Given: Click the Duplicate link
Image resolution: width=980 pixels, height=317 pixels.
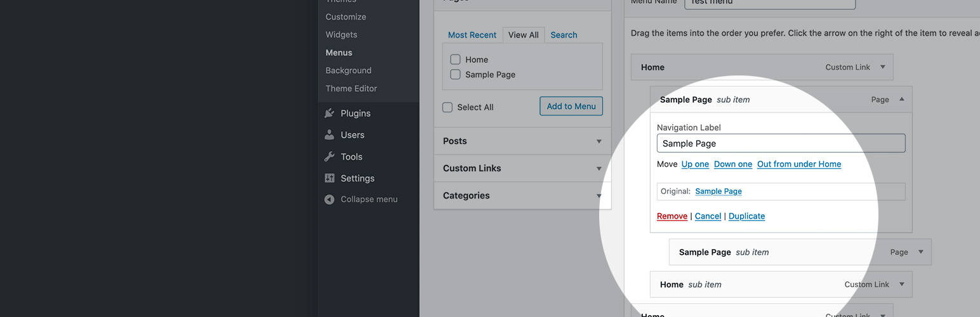Looking at the screenshot, I should tap(746, 216).
